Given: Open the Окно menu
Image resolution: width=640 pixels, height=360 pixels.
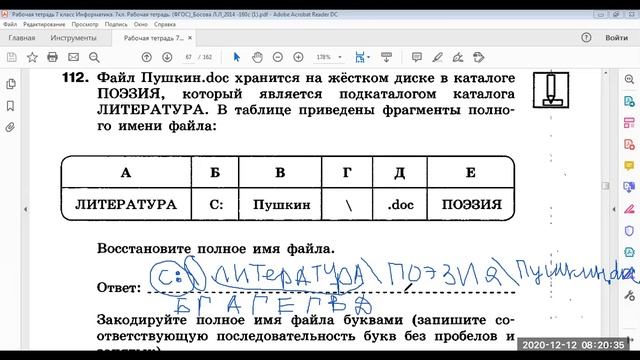Looking at the screenshot, I should (x=140, y=24).
